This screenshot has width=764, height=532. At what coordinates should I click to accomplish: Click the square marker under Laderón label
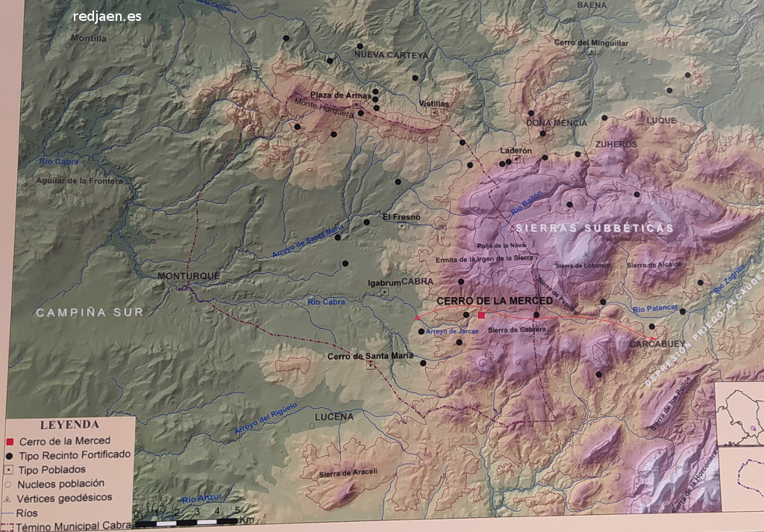516,159
